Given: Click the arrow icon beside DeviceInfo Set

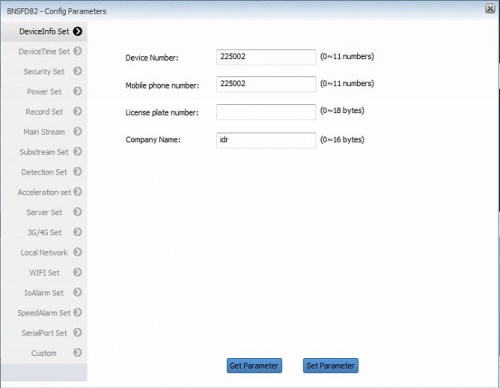Looking at the screenshot, I should [x=78, y=31].
